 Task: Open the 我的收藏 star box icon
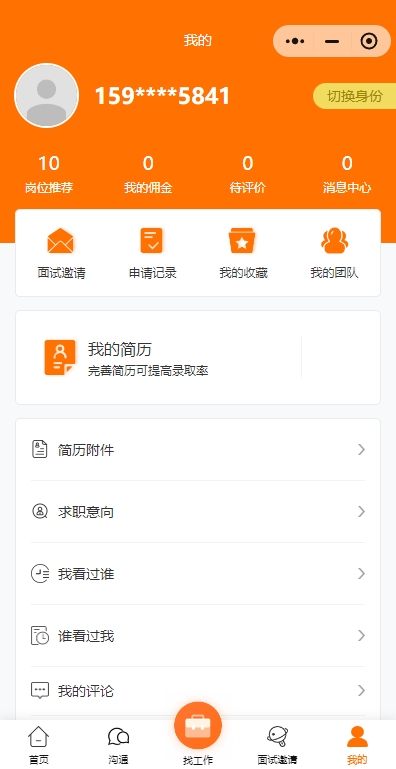[242, 241]
